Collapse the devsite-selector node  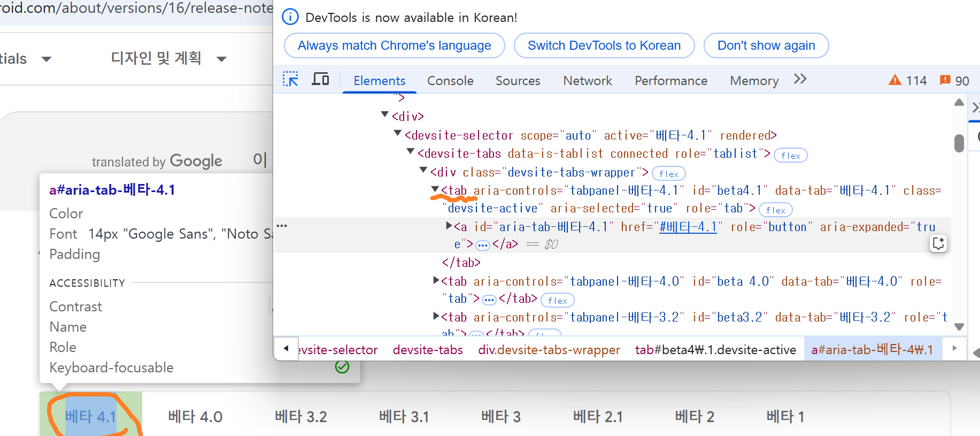click(x=398, y=133)
